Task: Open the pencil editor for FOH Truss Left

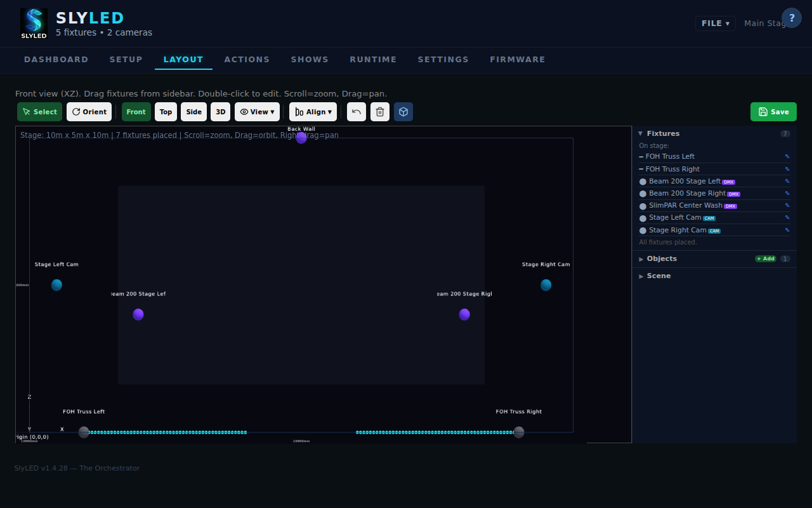Action: (x=787, y=156)
